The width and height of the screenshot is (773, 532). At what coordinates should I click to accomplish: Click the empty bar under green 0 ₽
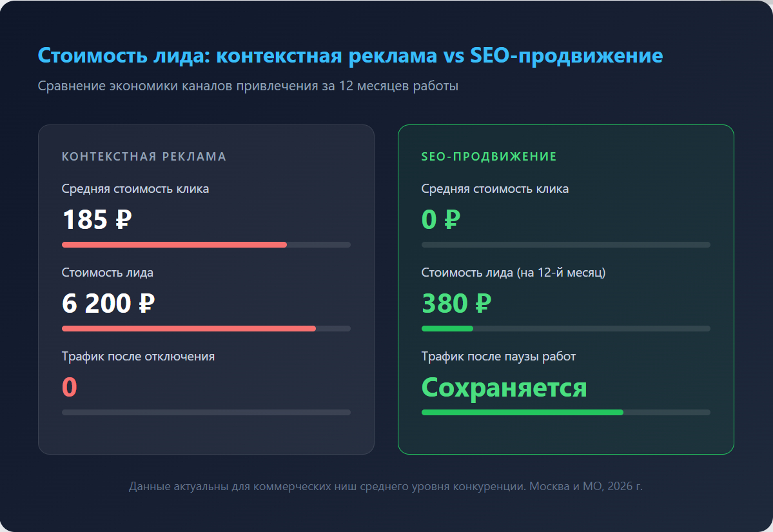tap(565, 245)
